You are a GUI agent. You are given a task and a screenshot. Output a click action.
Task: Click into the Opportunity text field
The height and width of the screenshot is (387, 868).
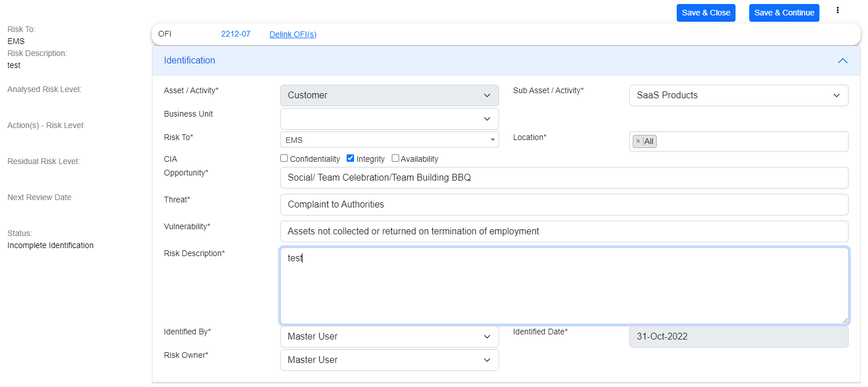[564, 178]
